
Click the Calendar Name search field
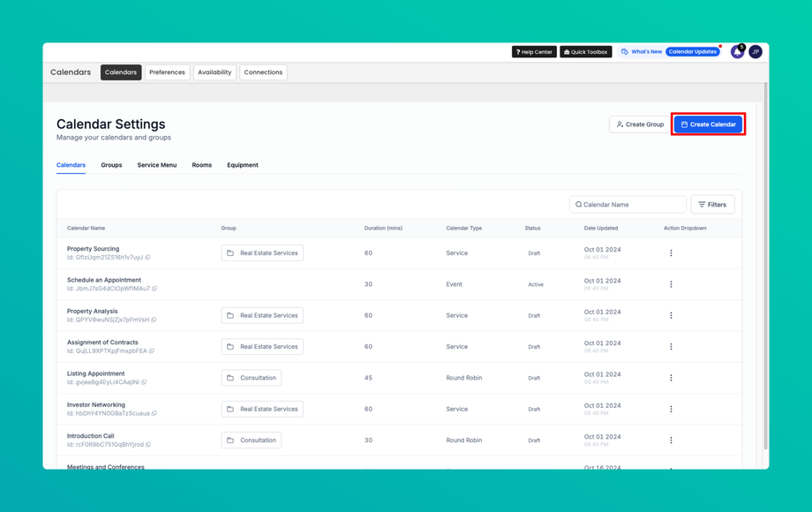pyautogui.click(x=628, y=205)
